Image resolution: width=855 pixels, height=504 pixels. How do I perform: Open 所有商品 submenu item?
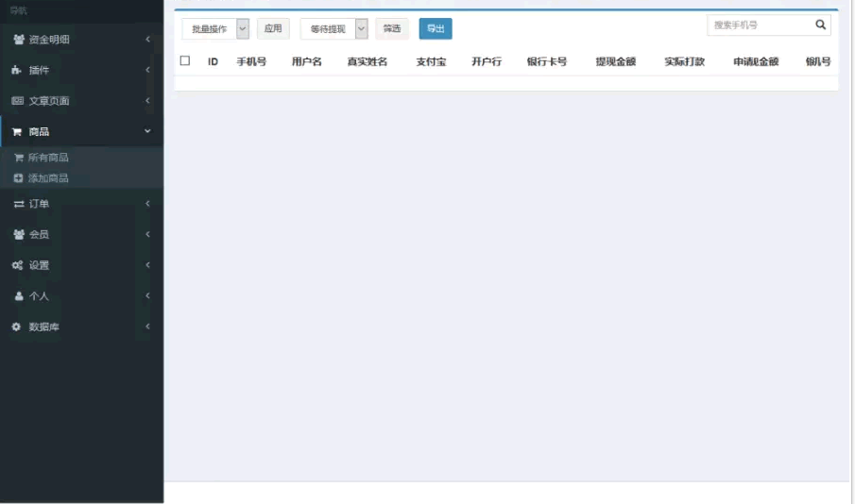[47, 158]
